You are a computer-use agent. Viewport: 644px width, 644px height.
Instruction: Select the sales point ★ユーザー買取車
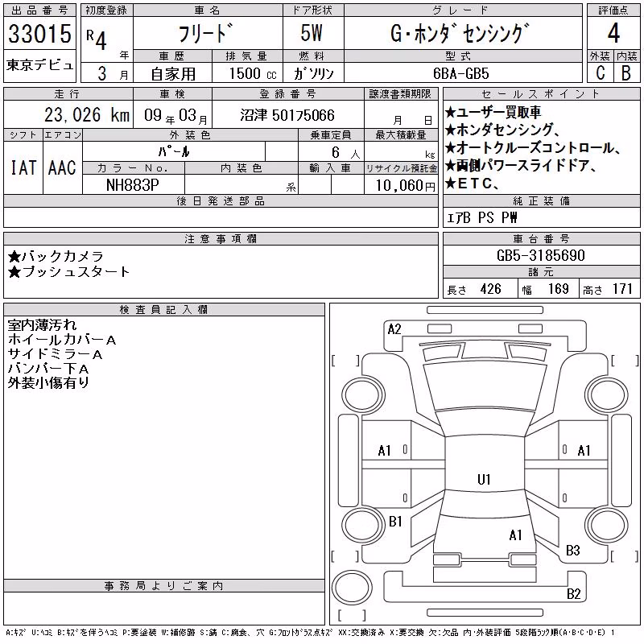[x=493, y=112]
